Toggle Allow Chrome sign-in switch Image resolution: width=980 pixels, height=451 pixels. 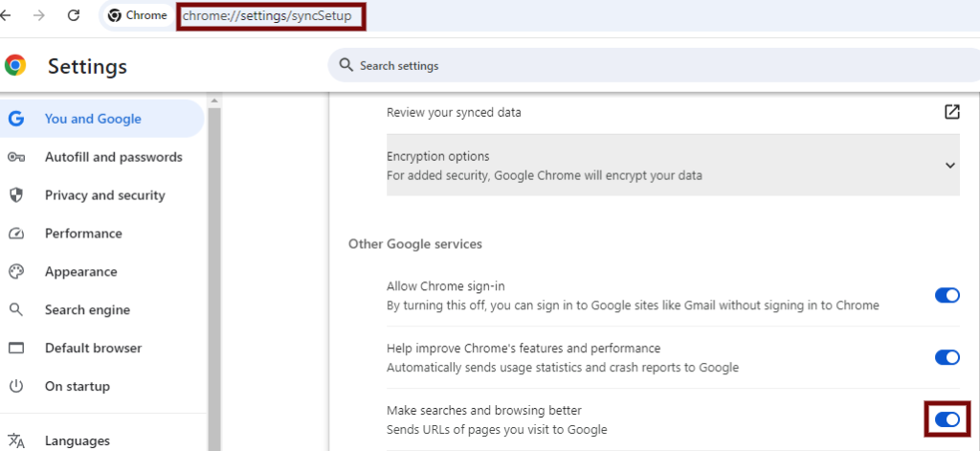click(x=947, y=295)
